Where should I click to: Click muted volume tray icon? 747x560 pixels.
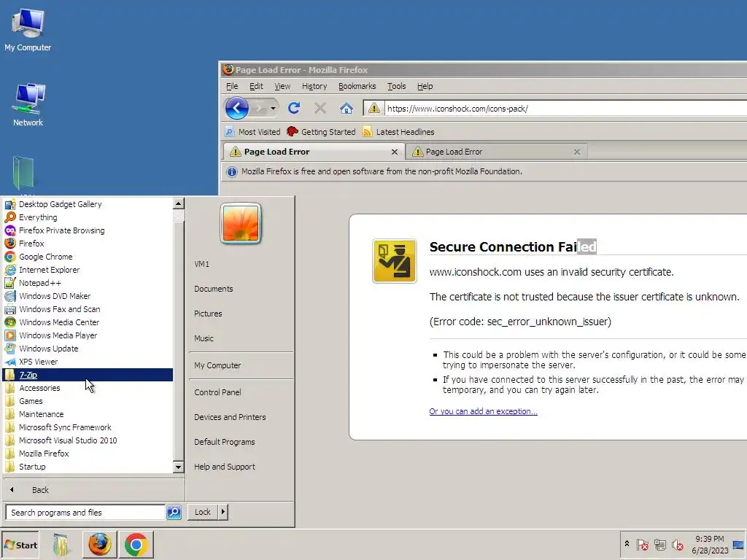(677, 544)
